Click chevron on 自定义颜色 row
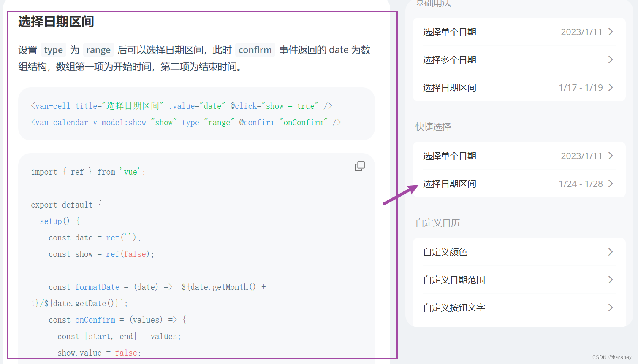The height and width of the screenshot is (364, 638). click(611, 252)
